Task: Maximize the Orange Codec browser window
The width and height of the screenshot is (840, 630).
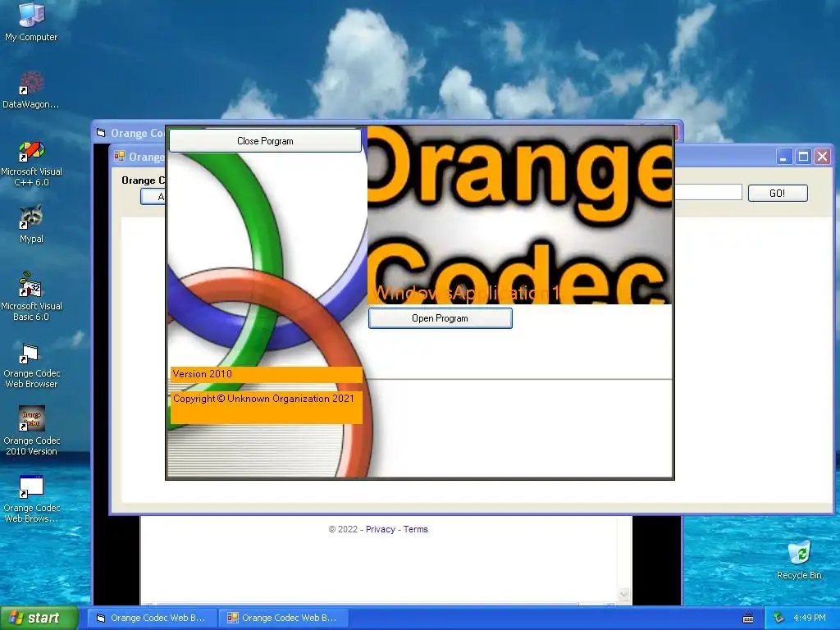Action: (x=803, y=157)
